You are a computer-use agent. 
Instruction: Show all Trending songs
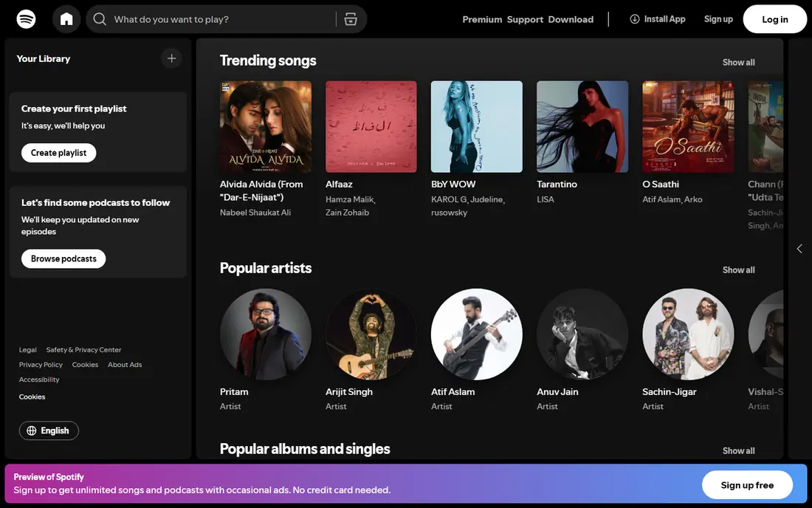[738, 62]
